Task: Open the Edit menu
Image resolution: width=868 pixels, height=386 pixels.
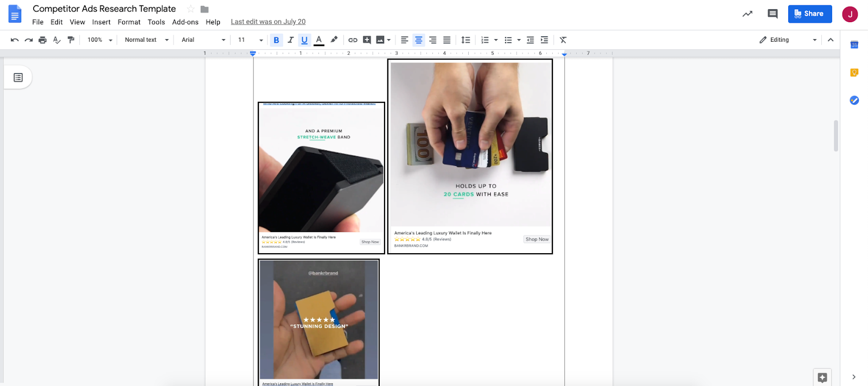Action: click(x=56, y=22)
